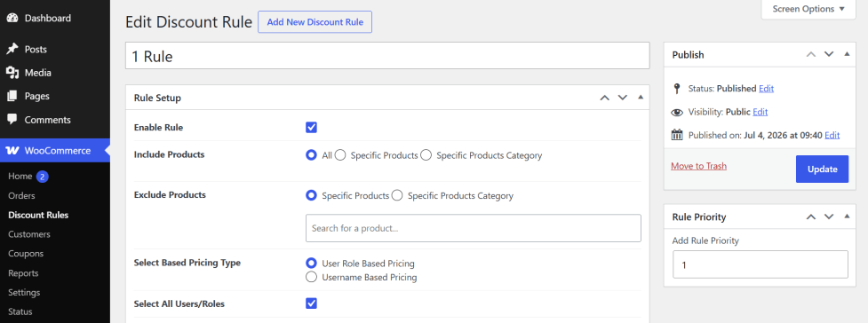Click the Posts pushpin icon
Screen dimensions: 868x323
click(12, 49)
